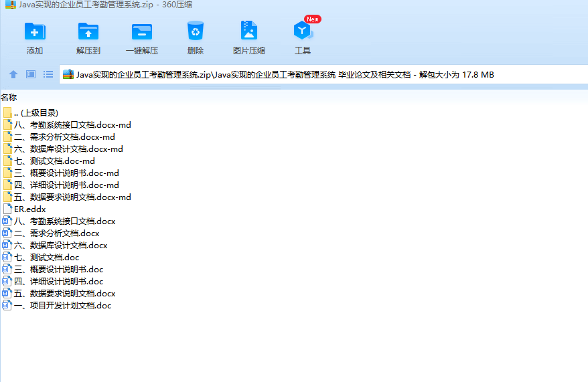
Task: Click the archive icon in the path bar
Action: [x=68, y=74]
